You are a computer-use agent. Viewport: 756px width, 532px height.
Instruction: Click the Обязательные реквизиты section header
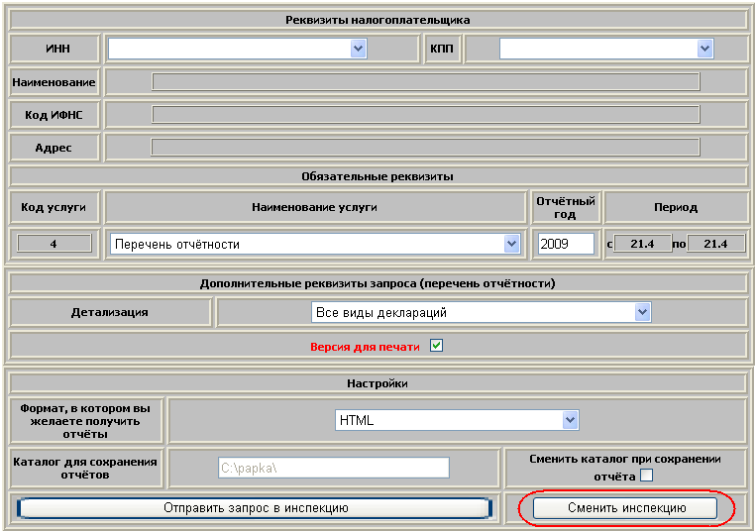[378, 176]
